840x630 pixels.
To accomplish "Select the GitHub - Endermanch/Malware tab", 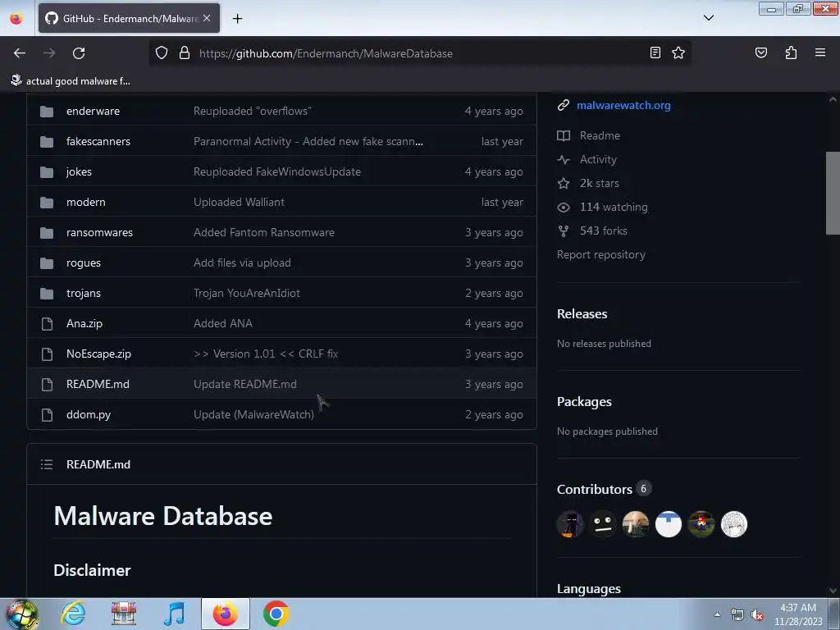I will 129,19.
